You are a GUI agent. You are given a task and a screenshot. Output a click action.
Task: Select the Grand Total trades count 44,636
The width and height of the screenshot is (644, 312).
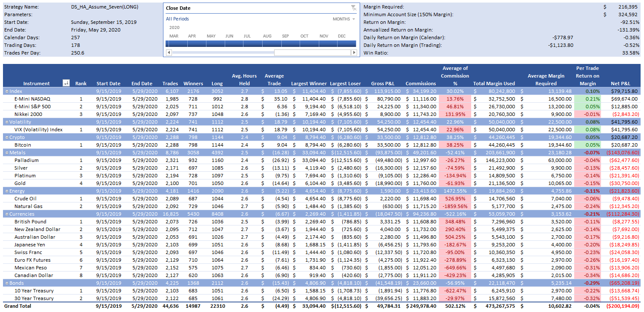tap(170, 306)
